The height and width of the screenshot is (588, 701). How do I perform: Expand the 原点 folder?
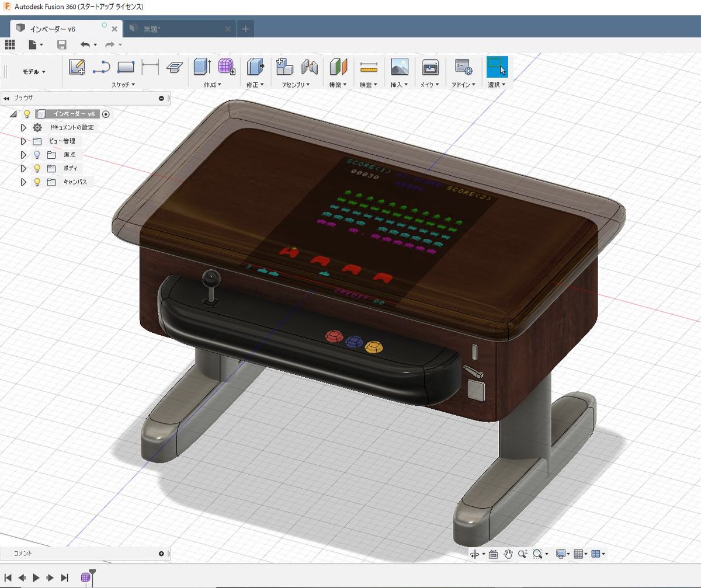tap(23, 155)
